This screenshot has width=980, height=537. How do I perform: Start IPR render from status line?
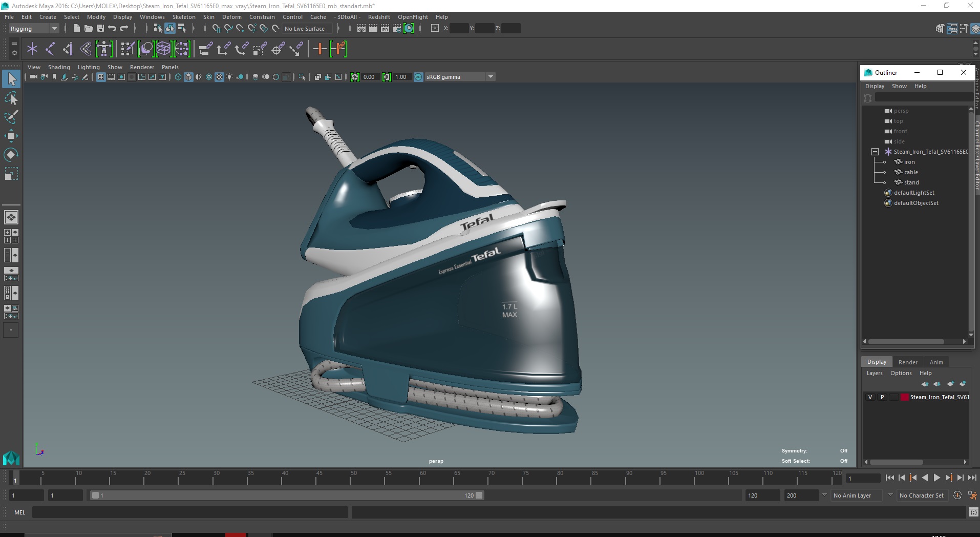(x=385, y=29)
